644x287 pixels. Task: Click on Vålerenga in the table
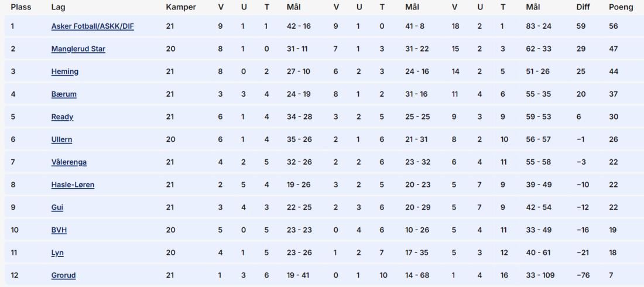tap(68, 162)
